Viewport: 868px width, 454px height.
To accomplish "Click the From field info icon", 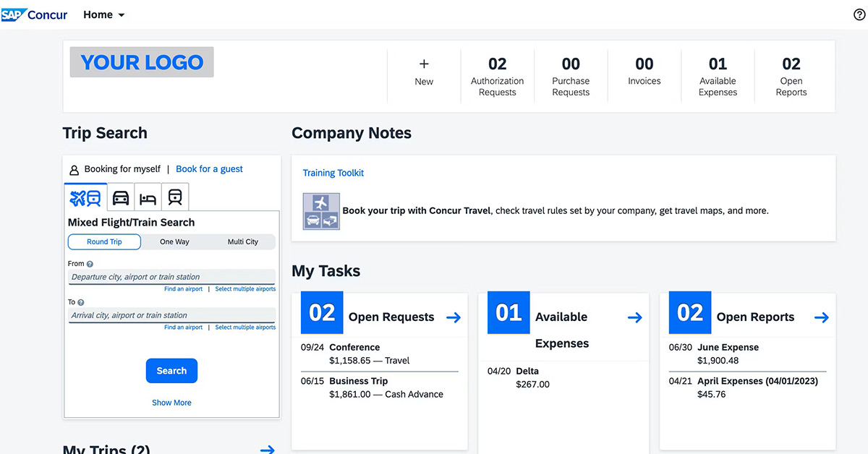I will coord(90,265).
